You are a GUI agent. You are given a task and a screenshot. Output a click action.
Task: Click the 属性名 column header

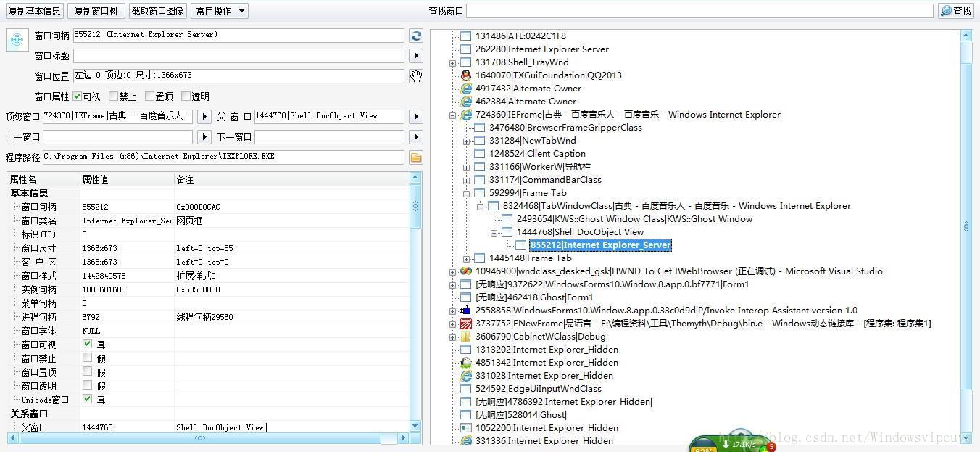(43, 179)
